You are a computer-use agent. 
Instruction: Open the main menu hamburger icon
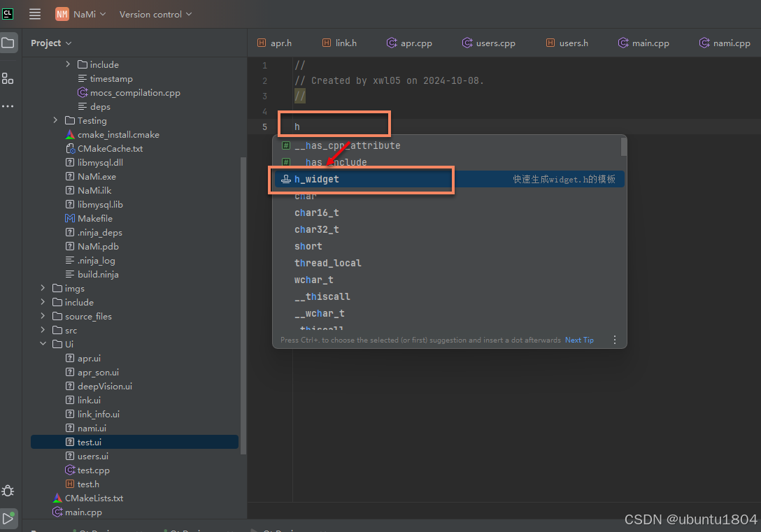(x=35, y=13)
